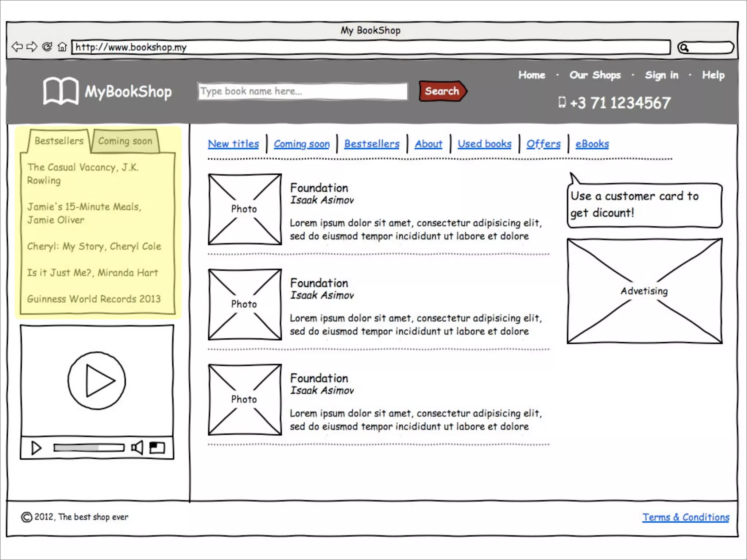
Task: Mute video with the speaker icon
Action: click(137, 448)
